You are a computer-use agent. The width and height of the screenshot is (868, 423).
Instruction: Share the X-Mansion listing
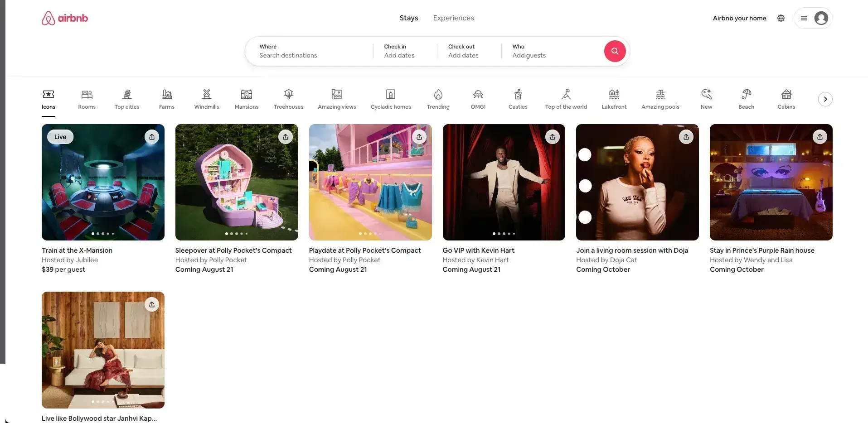(152, 137)
